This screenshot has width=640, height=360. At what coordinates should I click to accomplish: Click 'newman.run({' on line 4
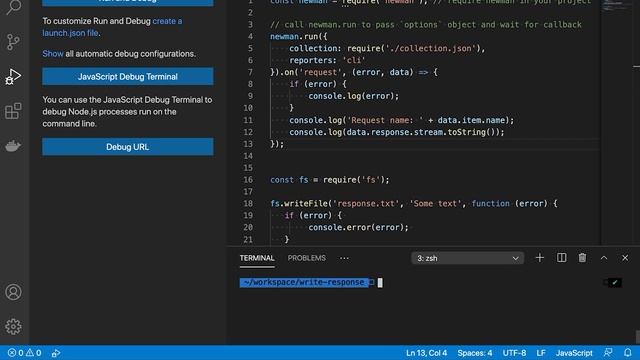pos(298,36)
